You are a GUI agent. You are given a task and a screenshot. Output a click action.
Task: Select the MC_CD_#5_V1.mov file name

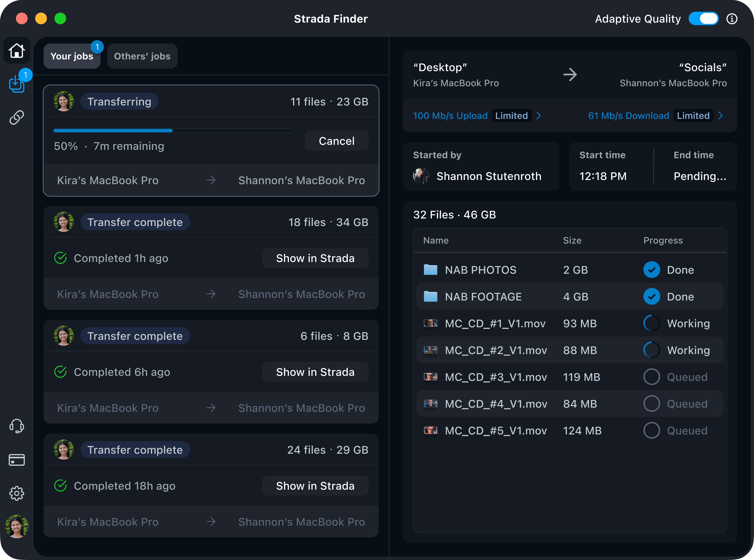496,430
